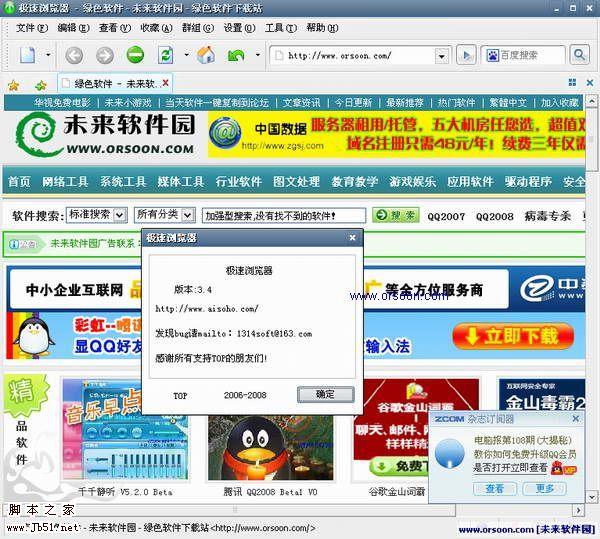Viewport: 600px width, 539px height.
Task: Click 今日更新 in top link bar
Action: pos(353,103)
